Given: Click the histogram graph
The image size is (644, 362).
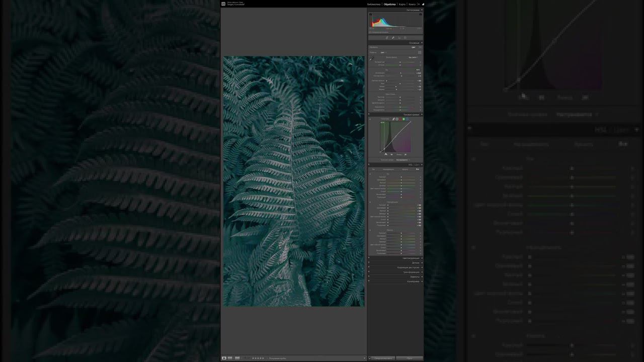Looking at the screenshot, I should [395, 21].
